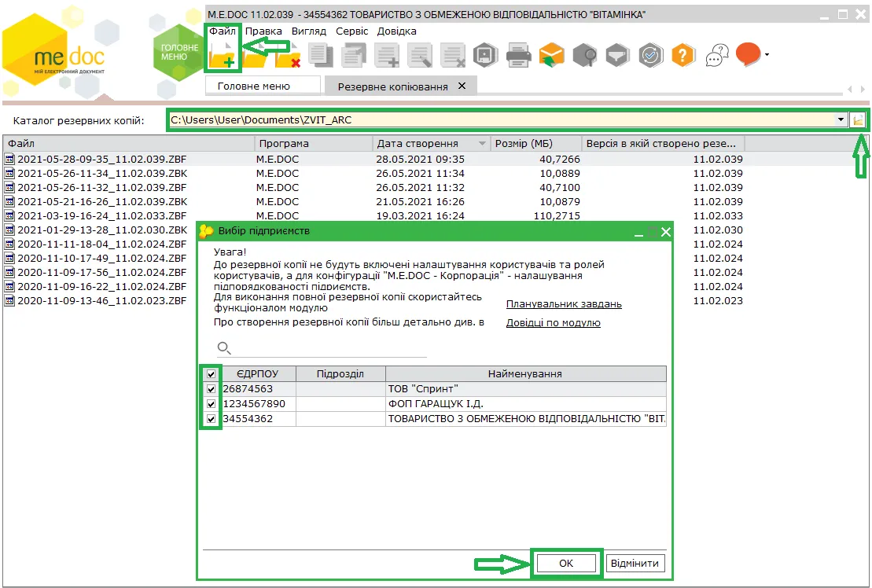Click the red speech bubble icon
872x588 pixels.
click(749, 54)
